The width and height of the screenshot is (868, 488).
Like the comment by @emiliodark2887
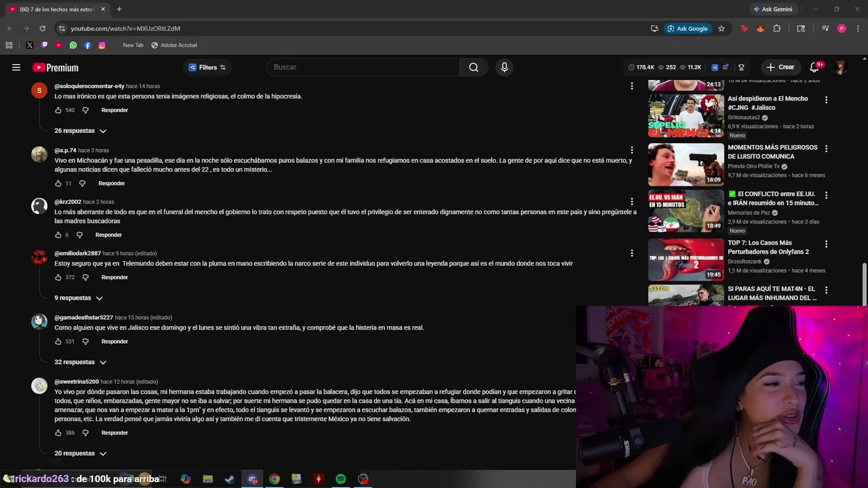click(58, 277)
